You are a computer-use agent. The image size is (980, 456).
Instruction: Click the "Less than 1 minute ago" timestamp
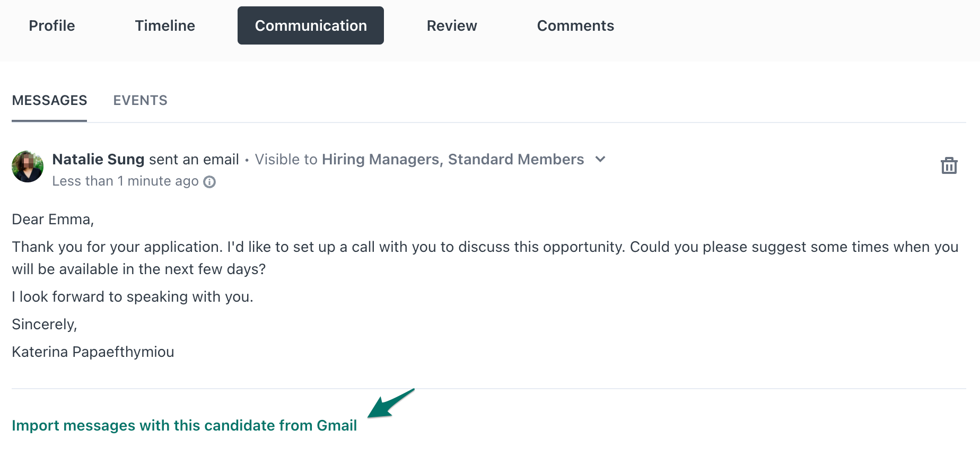(126, 181)
